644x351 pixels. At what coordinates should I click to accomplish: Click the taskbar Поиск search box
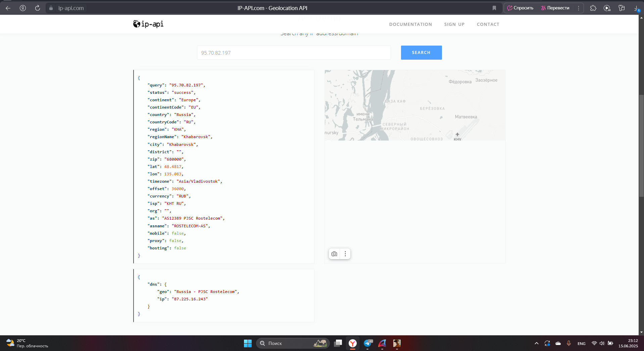(x=293, y=343)
